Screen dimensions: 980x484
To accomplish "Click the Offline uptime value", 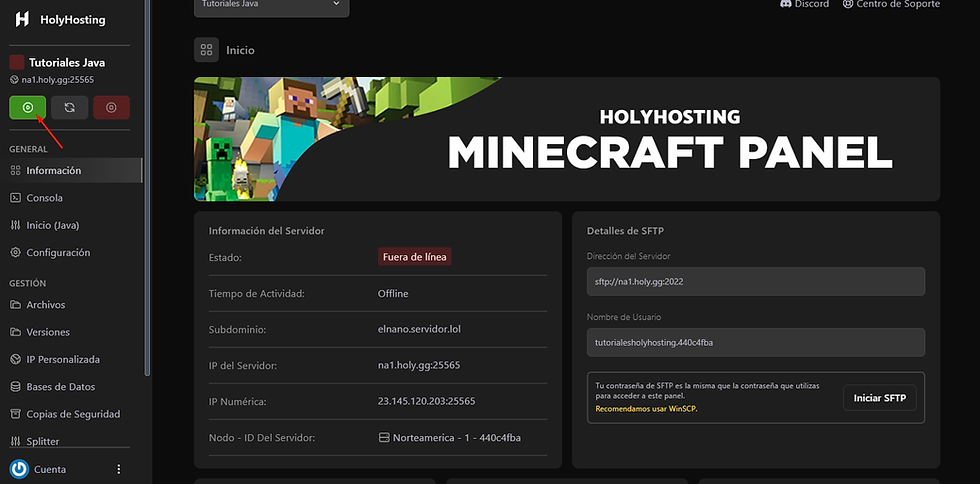I will (x=393, y=293).
